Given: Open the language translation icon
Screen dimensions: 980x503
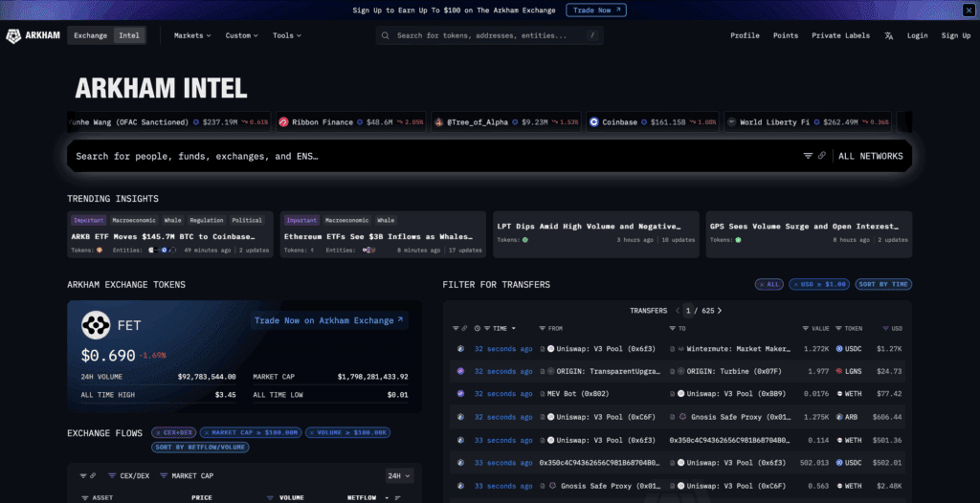Looking at the screenshot, I should 889,35.
